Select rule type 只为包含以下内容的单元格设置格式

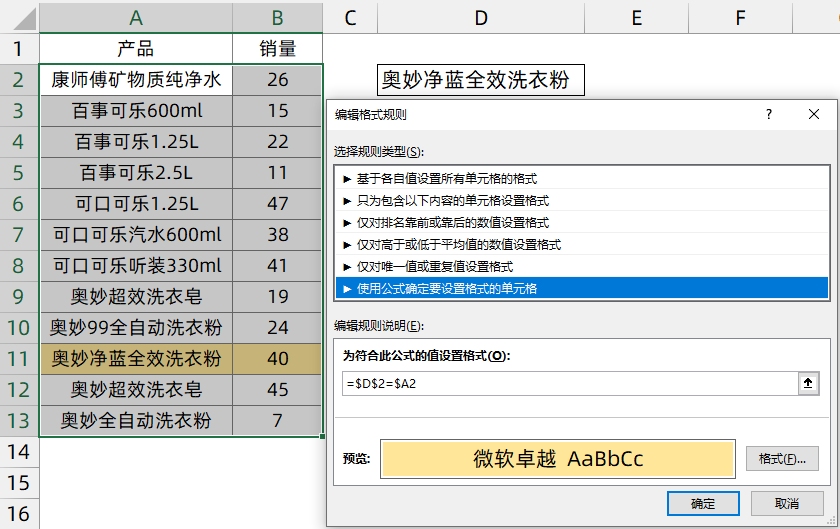click(581, 200)
